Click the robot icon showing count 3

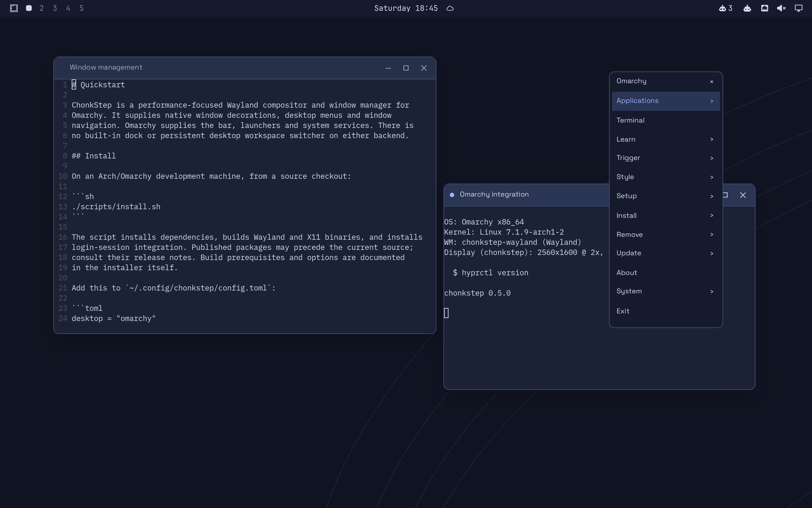coord(725,8)
